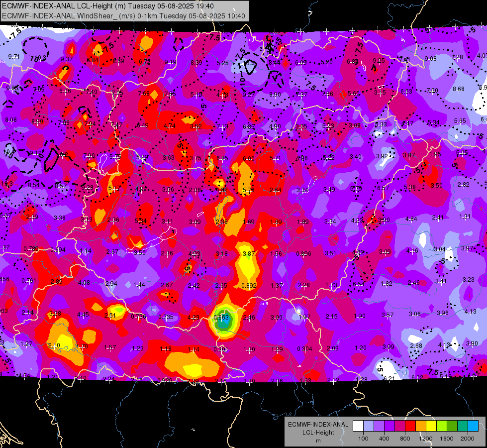Image resolution: width=487 pixels, height=448 pixels.
Task: Click the 6.02 grid value
Action: (417, 377)
